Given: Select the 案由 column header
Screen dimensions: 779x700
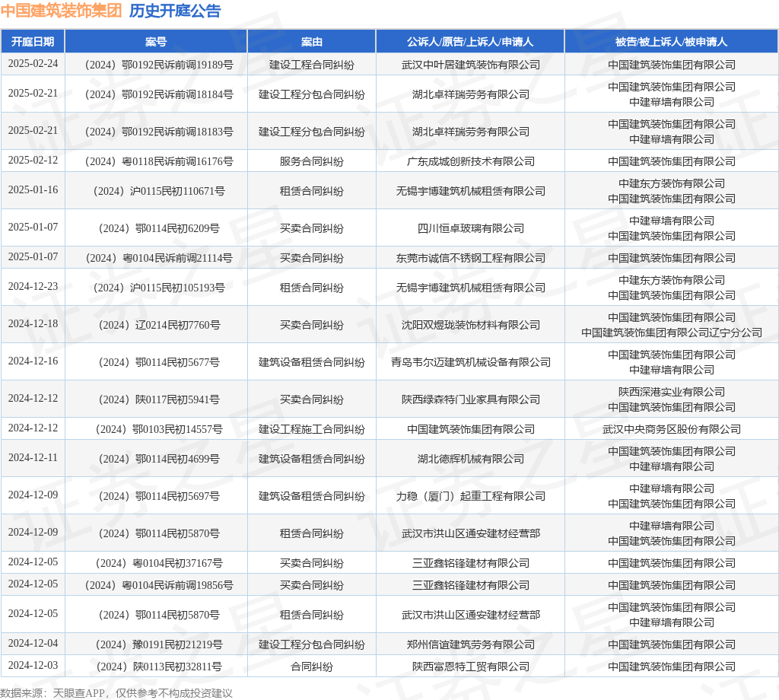Looking at the screenshot, I should (x=311, y=42).
